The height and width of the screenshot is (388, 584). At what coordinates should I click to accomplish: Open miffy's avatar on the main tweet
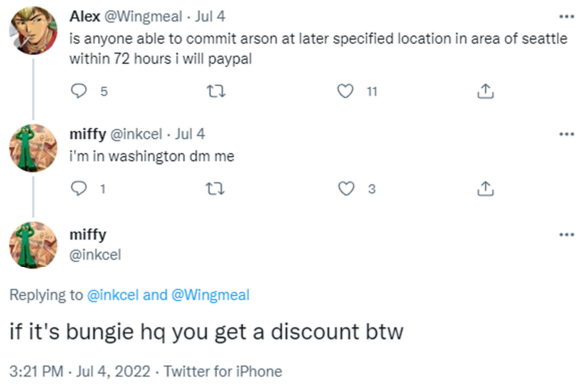(x=33, y=245)
